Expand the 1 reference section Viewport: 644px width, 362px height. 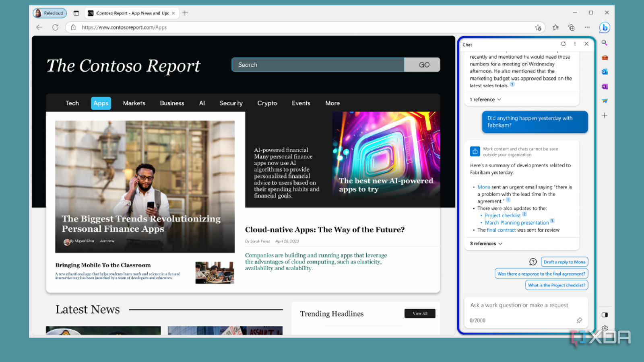485,99
